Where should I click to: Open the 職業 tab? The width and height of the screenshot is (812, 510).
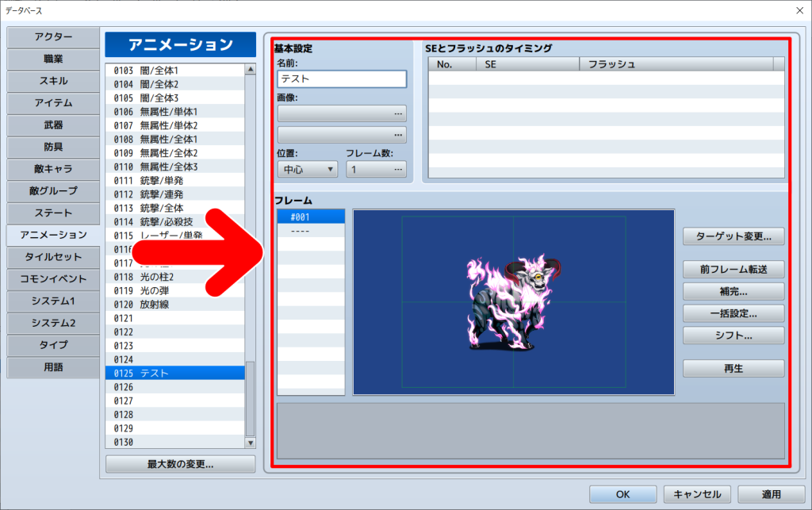53,59
